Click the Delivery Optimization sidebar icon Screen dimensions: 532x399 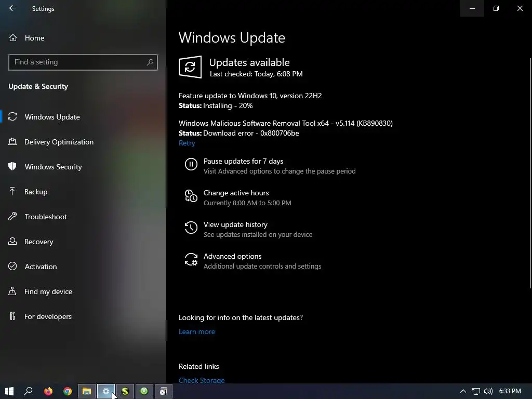tap(12, 141)
